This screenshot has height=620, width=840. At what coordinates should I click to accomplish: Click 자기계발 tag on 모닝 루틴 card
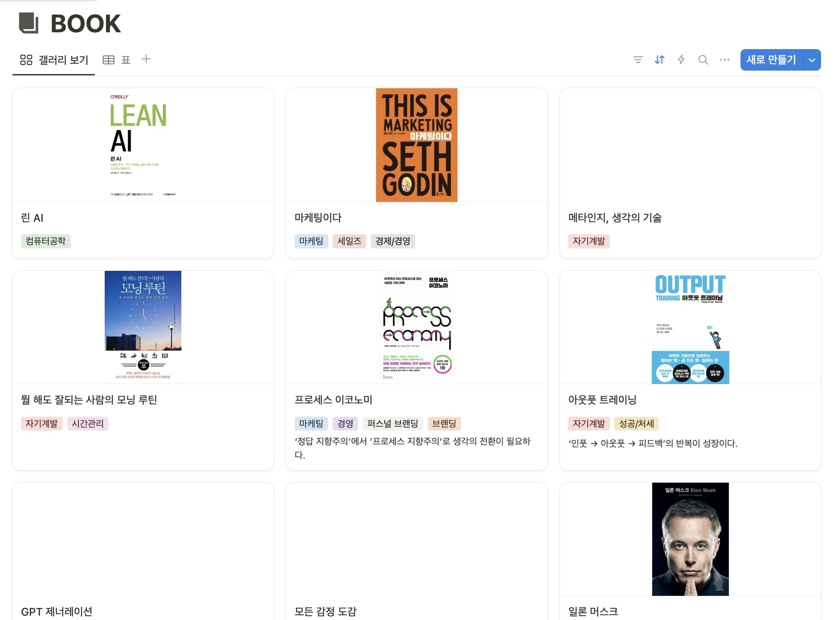(x=42, y=424)
